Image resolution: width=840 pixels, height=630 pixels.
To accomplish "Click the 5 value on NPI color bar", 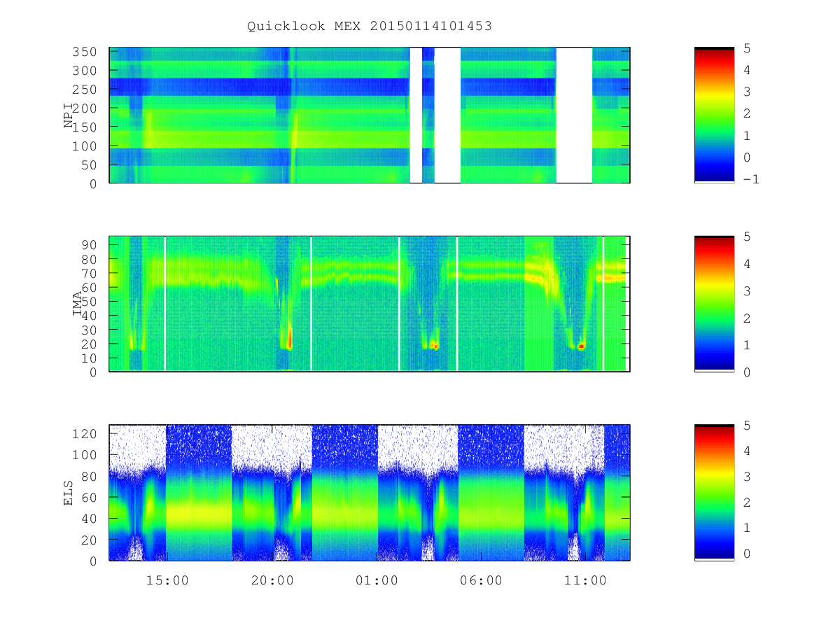I will click(x=747, y=48).
